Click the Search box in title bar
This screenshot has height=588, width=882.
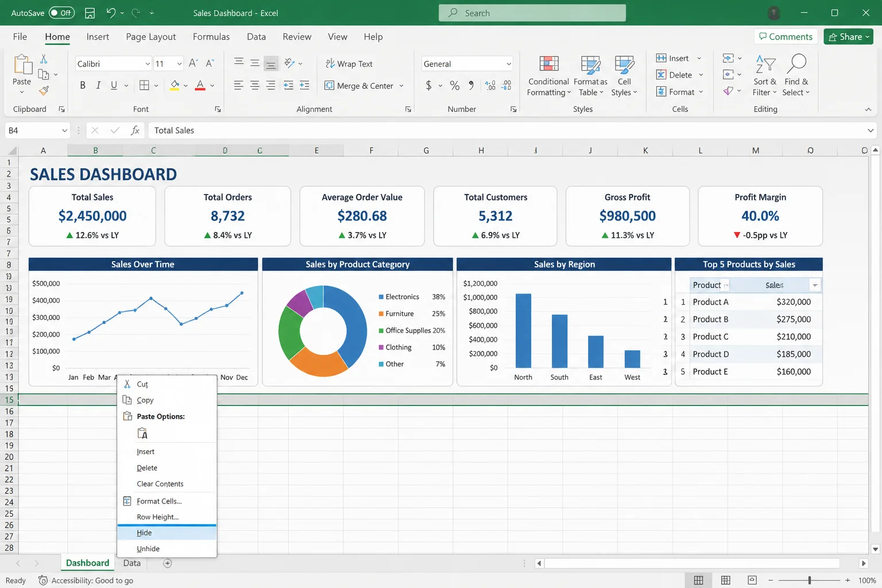532,13
